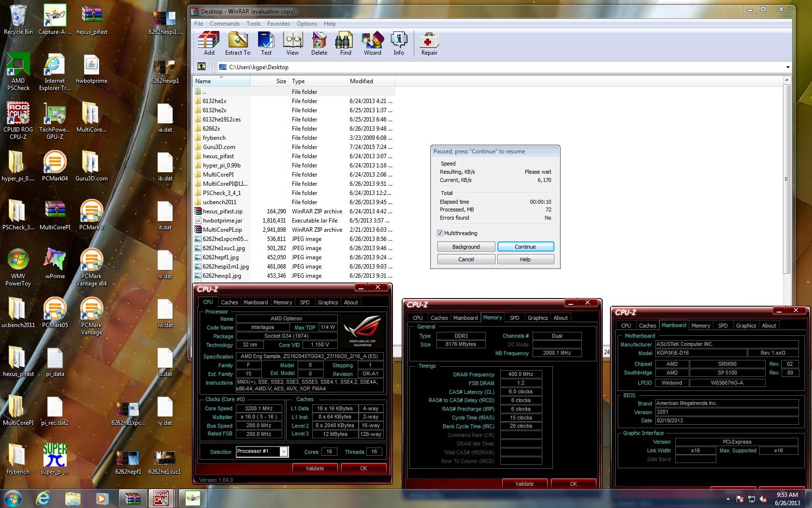812x508 pixels.
Task: Open the TechPowerUp GPU-Z desktop icon
Action: point(55,120)
